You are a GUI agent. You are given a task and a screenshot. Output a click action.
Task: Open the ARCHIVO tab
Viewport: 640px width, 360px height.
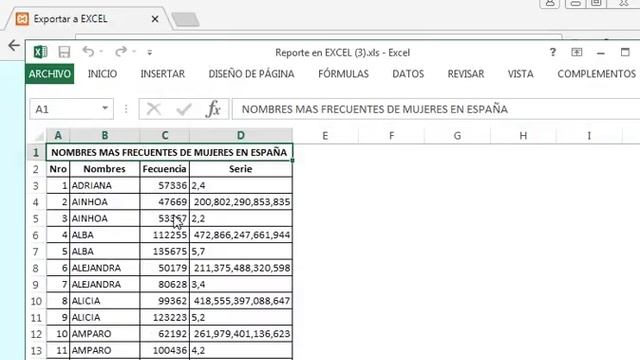coord(49,73)
